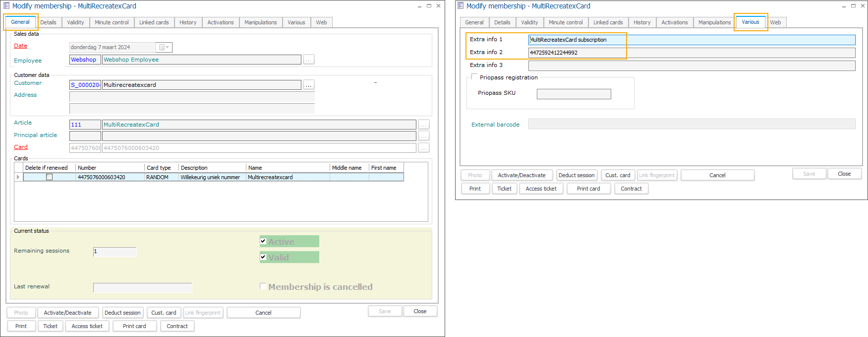Click the red Card link label
The width and height of the screenshot is (868, 337).
[21, 147]
